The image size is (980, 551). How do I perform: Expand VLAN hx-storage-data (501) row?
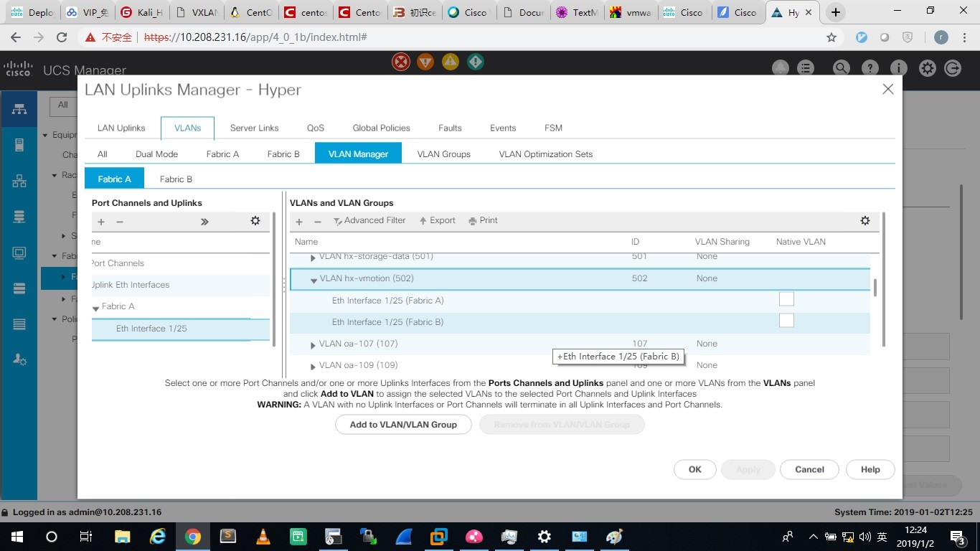click(313, 258)
